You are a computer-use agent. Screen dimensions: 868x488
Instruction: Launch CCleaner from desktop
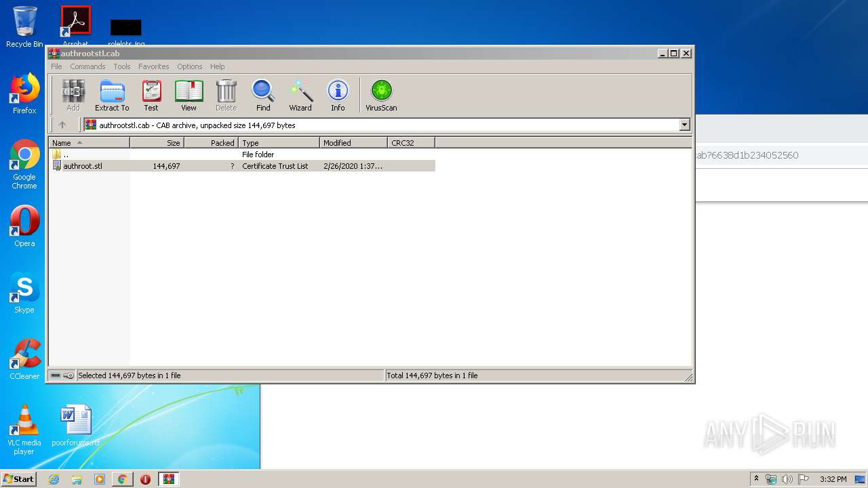pos(24,359)
